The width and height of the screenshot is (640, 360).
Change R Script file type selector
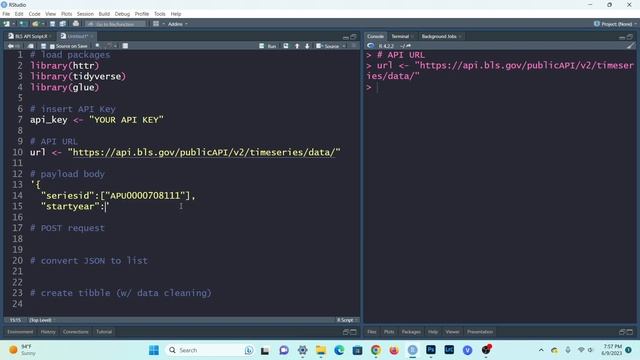(x=347, y=320)
